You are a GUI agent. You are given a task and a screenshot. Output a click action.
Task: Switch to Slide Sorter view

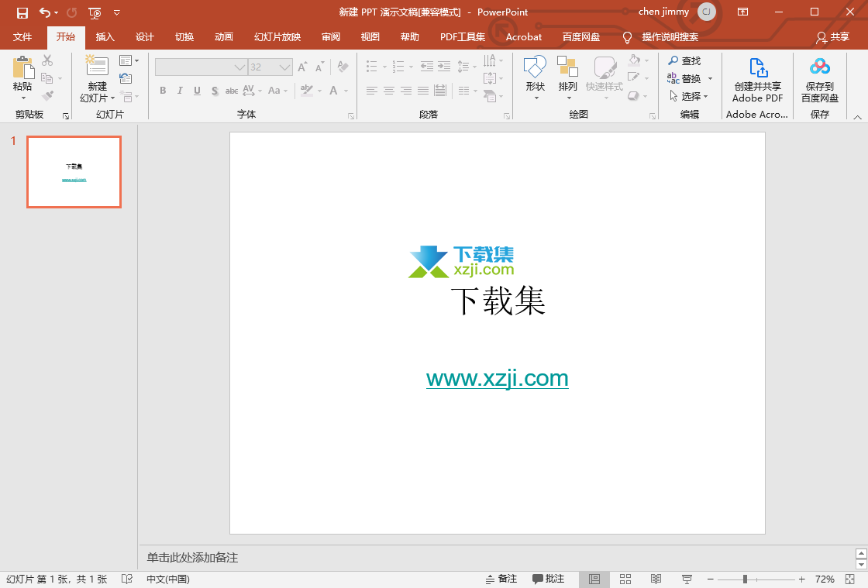625,579
